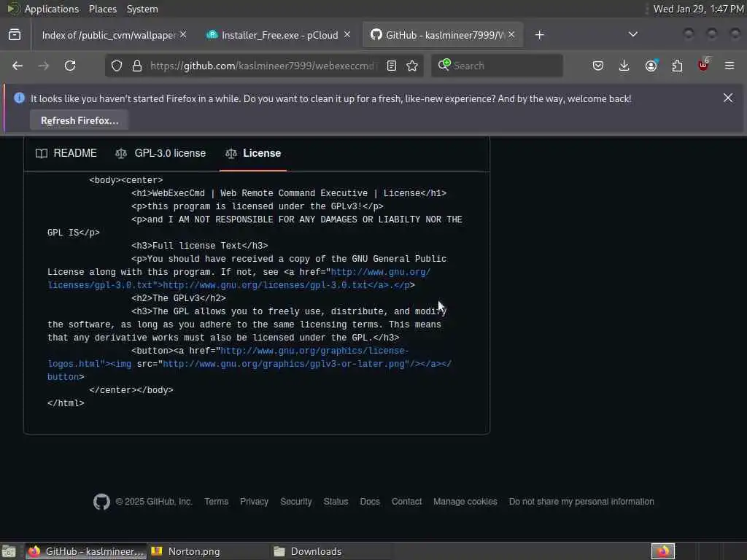Screen dimensions: 747x560
Task: Switch to Norton.png taskbar window
Action: click(208, 551)
